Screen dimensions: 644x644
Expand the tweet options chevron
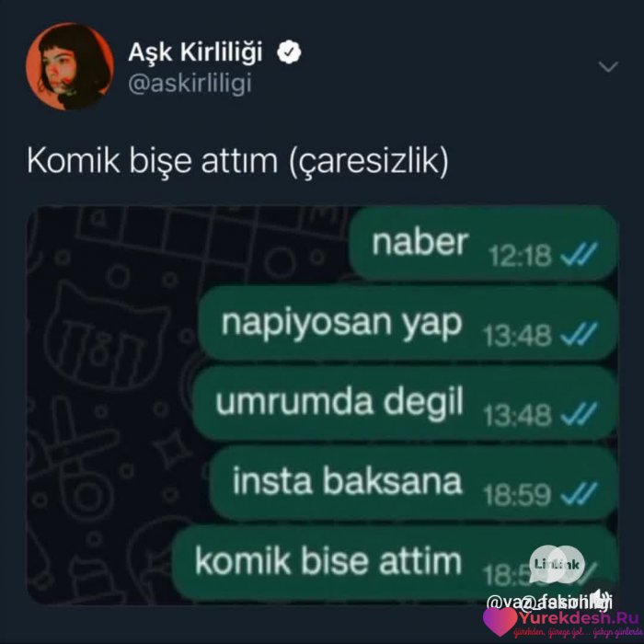pyautogui.click(x=608, y=66)
